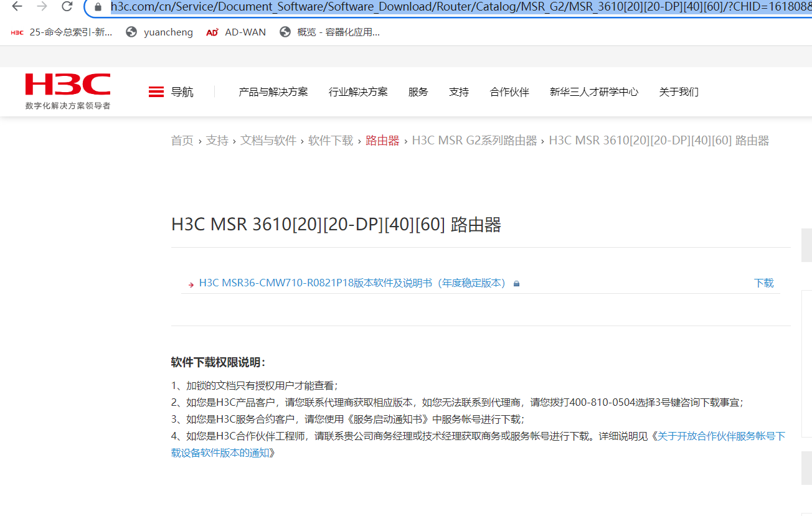Go to 首页 in the breadcrumb
The image size is (812, 516).
[182, 141]
